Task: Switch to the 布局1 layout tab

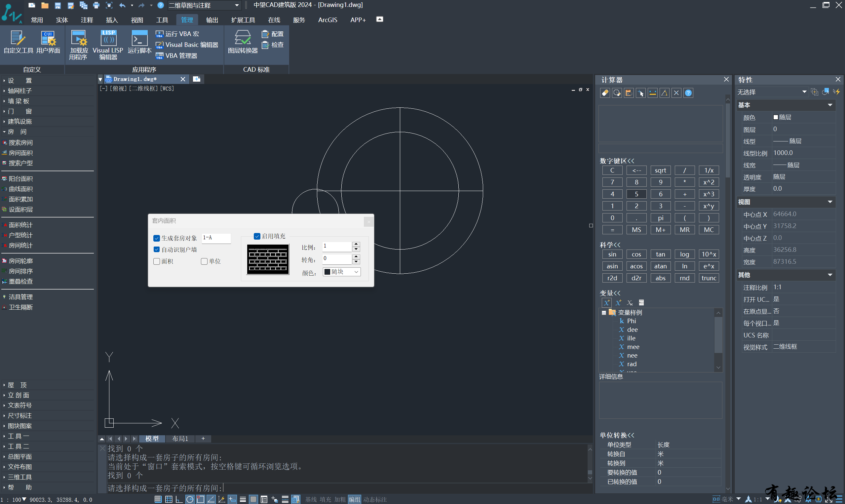Action: coord(180,439)
